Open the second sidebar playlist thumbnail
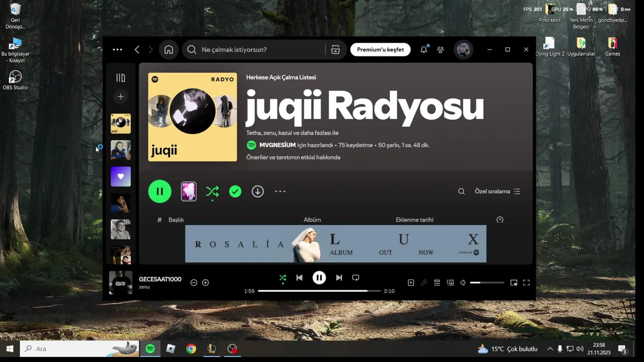Screen dimensions: 644x362 pyautogui.click(x=121, y=150)
